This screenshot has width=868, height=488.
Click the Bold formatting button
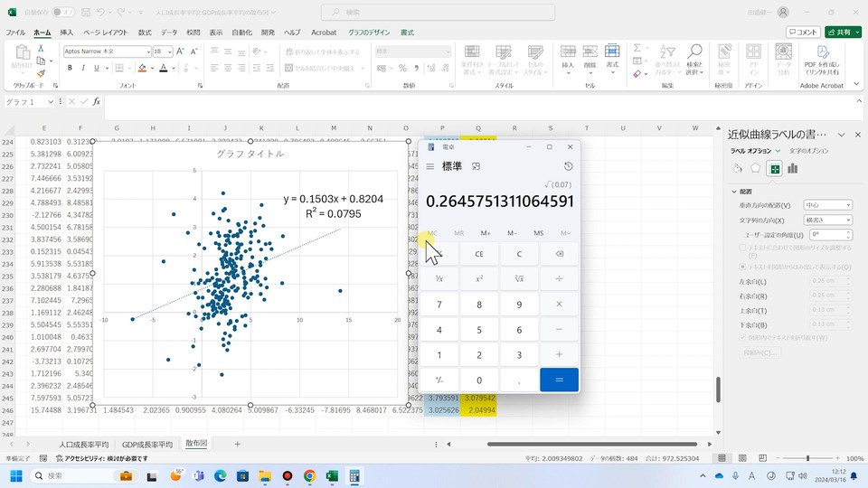[x=68, y=67]
